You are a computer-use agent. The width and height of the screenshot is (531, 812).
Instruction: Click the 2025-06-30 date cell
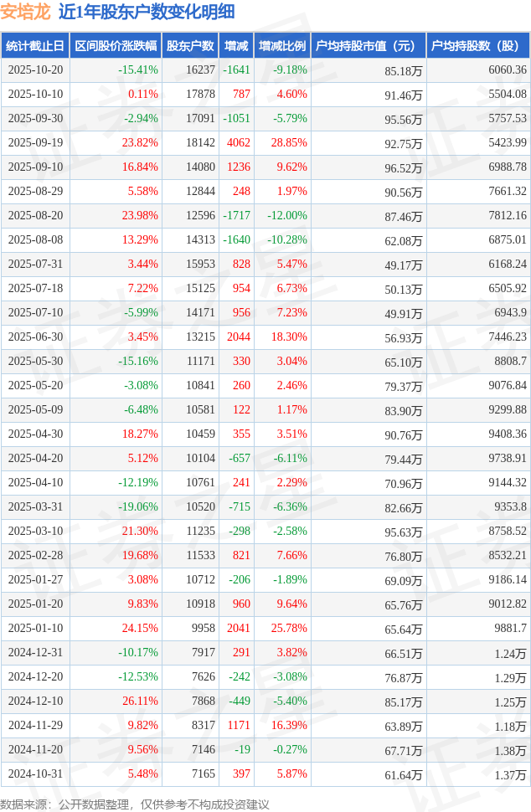[35, 337]
